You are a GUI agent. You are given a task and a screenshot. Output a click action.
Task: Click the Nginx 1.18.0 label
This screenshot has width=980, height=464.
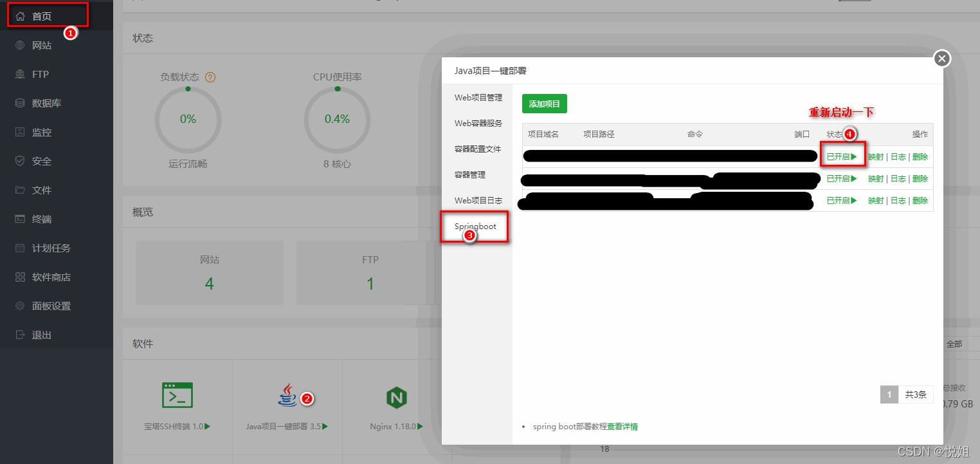(397, 426)
